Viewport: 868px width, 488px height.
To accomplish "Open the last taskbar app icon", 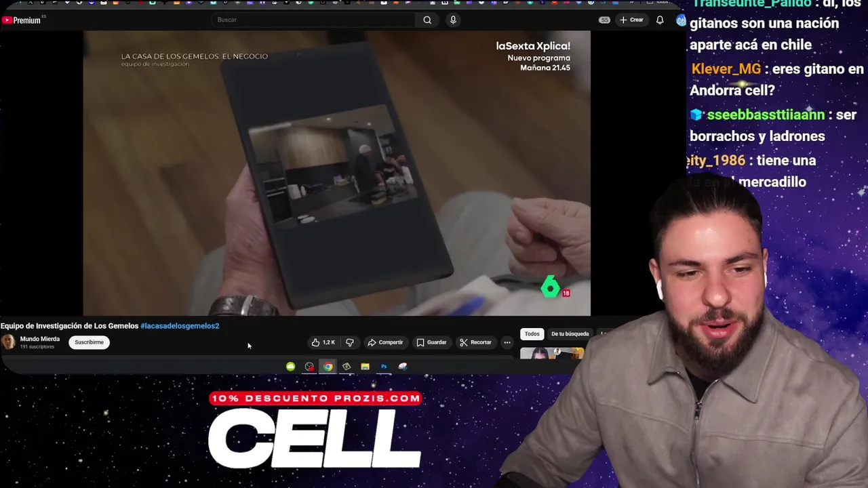I will point(403,367).
